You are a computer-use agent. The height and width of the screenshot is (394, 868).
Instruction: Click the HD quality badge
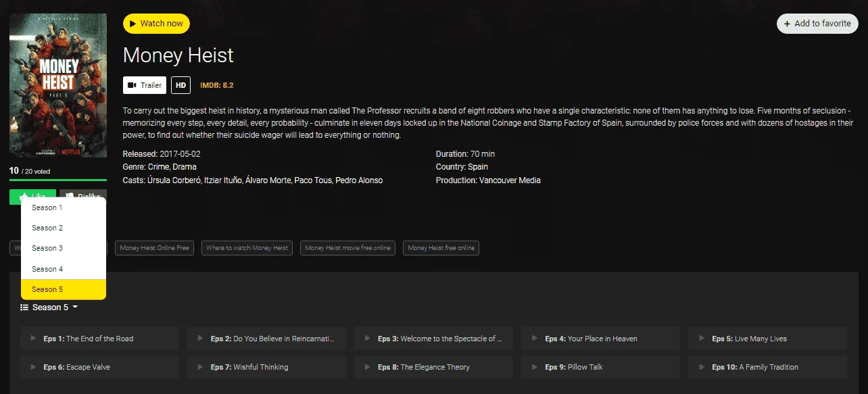(180, 85)
